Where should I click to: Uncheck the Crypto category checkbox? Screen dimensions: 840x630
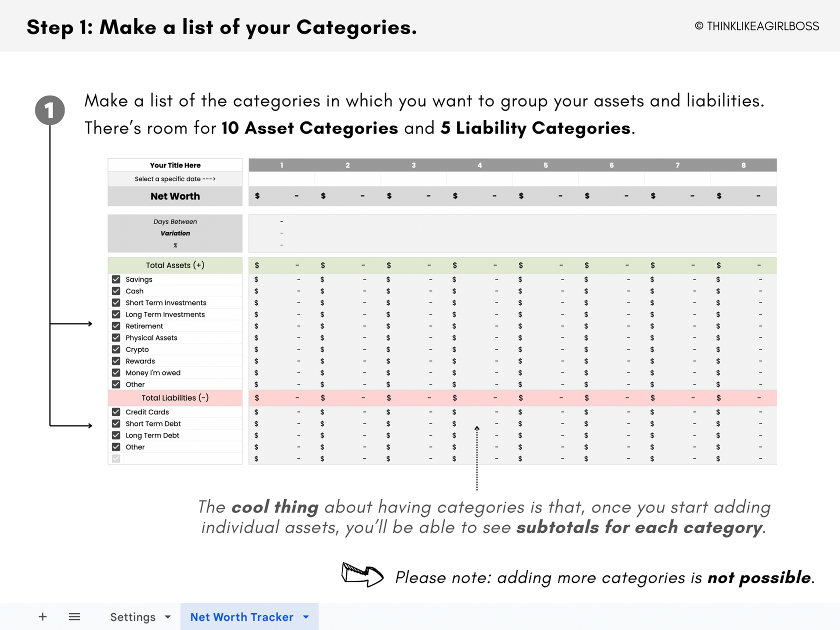click(x=116, y=349)
